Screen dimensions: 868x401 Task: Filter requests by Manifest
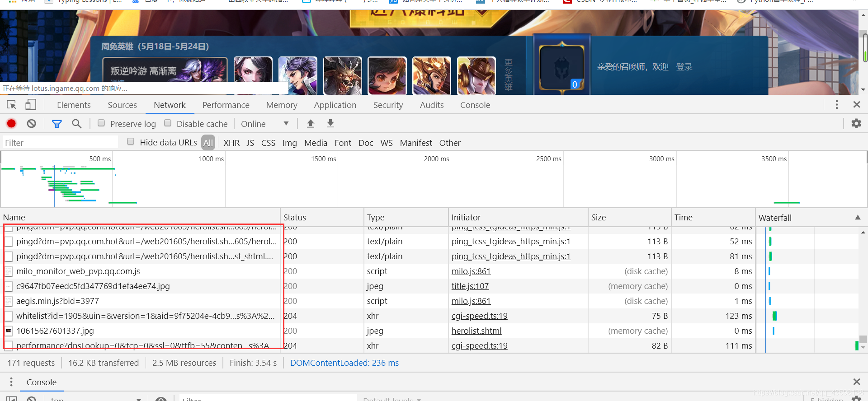click(416, 143)
